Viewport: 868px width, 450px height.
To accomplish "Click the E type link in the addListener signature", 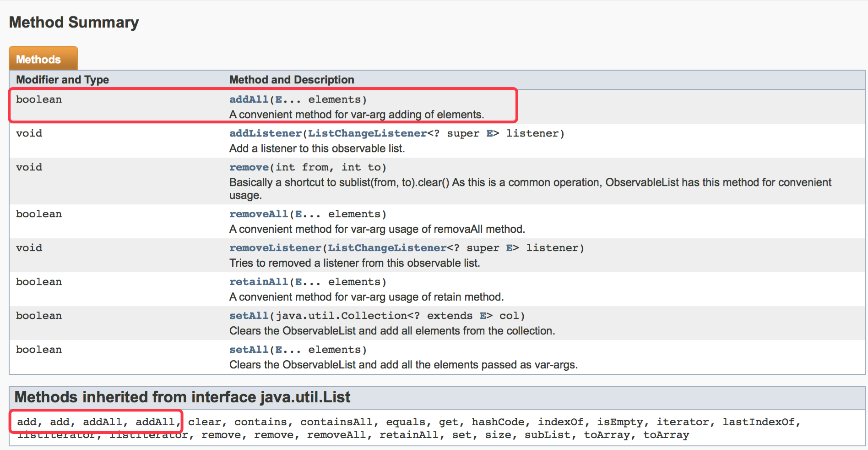I will click(x=489, y=133).
